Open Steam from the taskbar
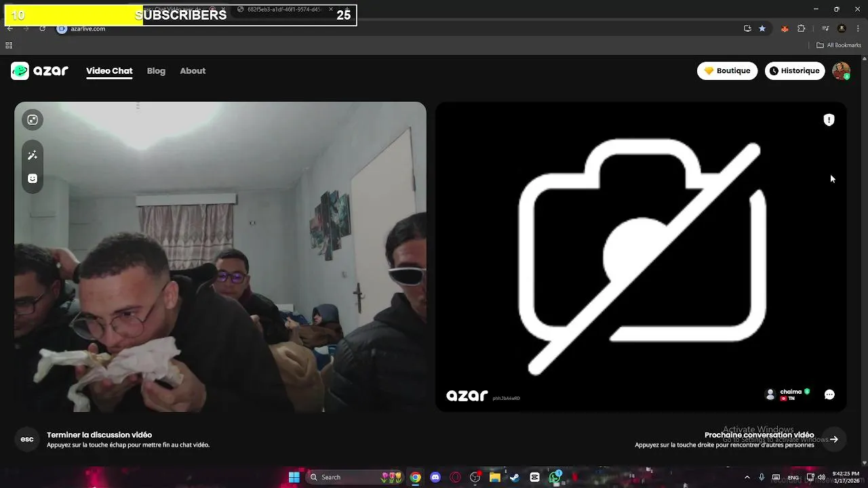 pyautogui.click(x=515, y=477)
